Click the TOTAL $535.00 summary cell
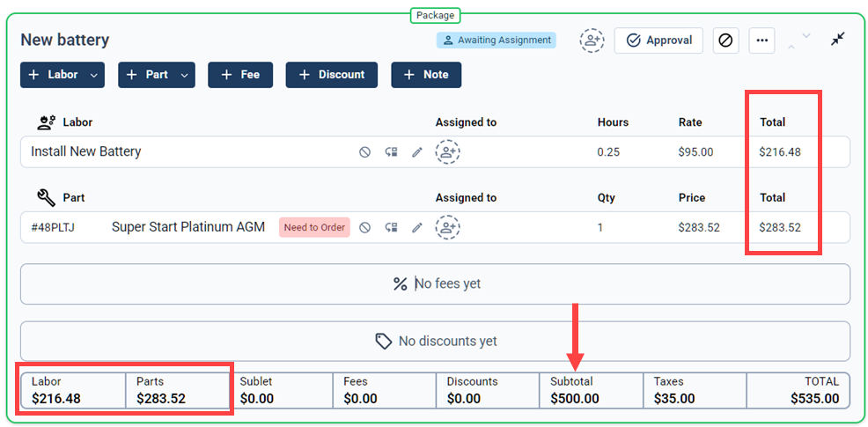The width and height of the screenshot is (868, 427). click(798, 390)
